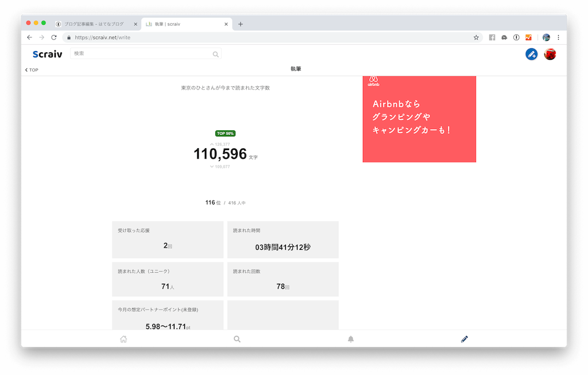Click the address bar URL scraiv.net/write
588x375 pixels.
point(102,37)
